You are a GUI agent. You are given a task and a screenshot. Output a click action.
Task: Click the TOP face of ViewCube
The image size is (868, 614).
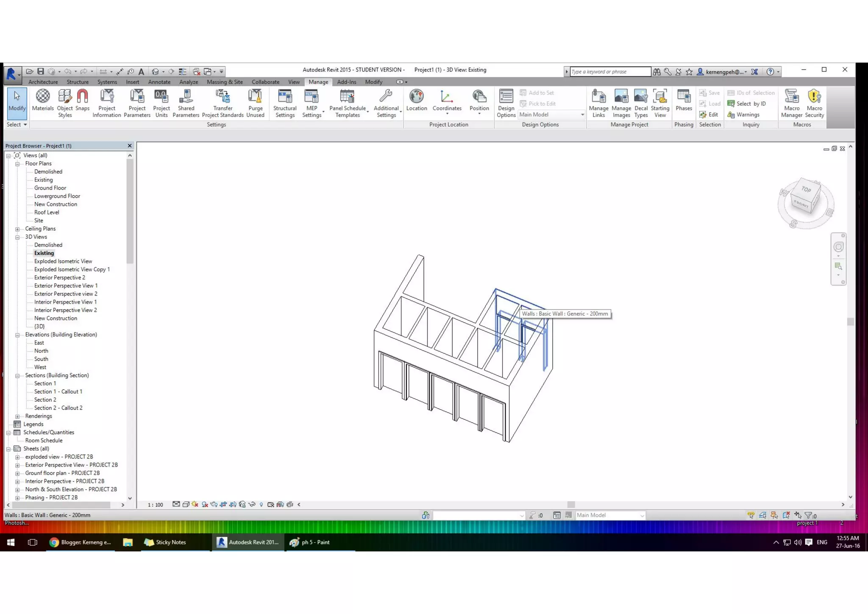[806, 190]
